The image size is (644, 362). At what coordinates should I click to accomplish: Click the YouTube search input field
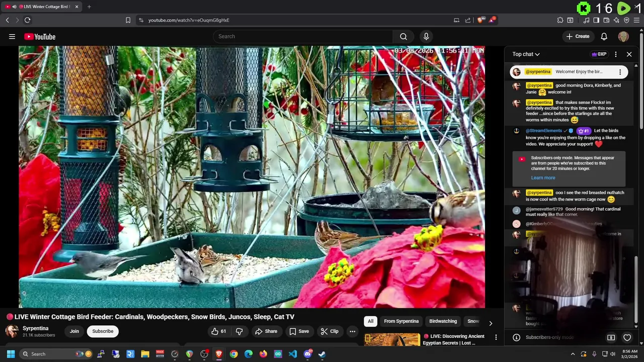tap(303, 36)
